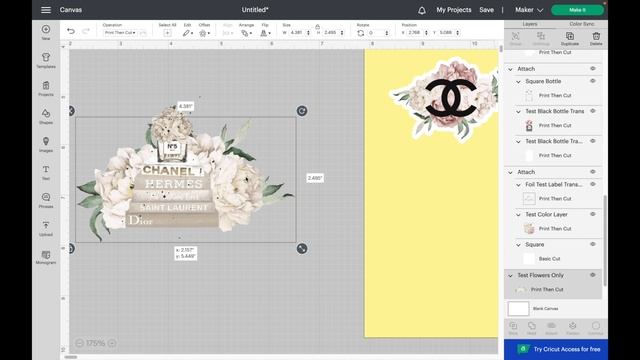Image resolution: width=640 pixels, height=360 pixels.
Task: Toggle the size aspect ratio lock
Action: pyautogui.click(x=317, y=27)
